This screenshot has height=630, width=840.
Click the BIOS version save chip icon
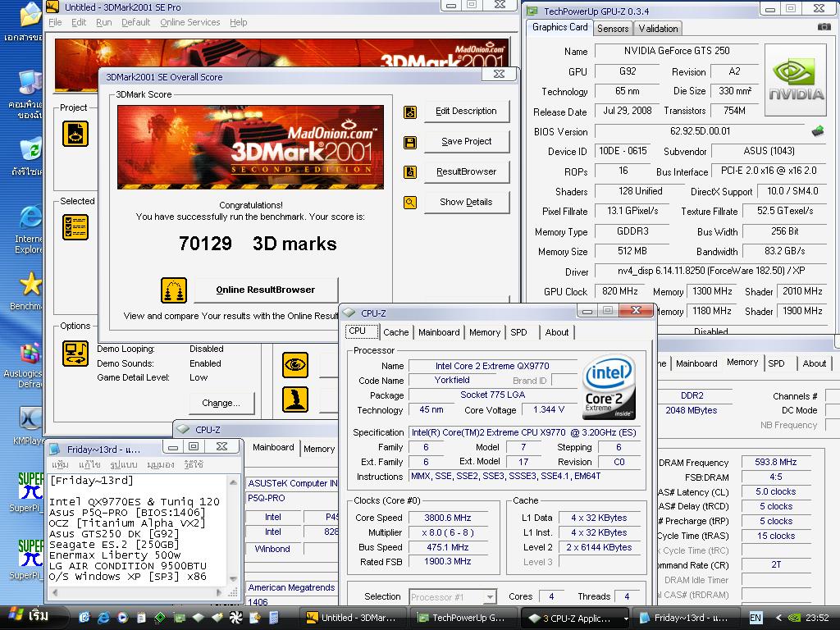pos(818,130)
